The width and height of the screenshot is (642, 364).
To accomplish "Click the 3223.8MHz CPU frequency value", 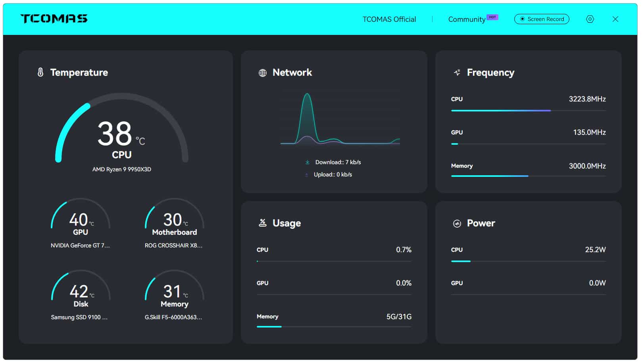I will tap(587, 99).
